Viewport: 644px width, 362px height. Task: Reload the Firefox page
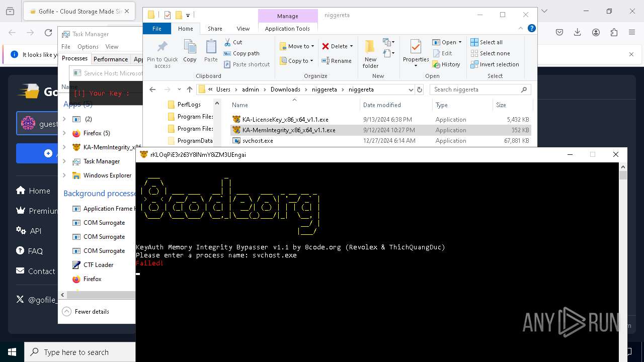pos(48,33)
